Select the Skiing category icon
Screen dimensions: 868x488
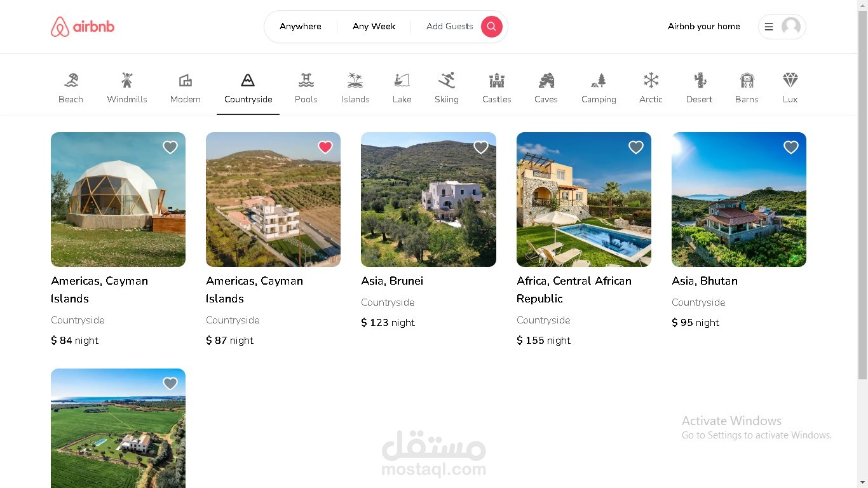447,80
